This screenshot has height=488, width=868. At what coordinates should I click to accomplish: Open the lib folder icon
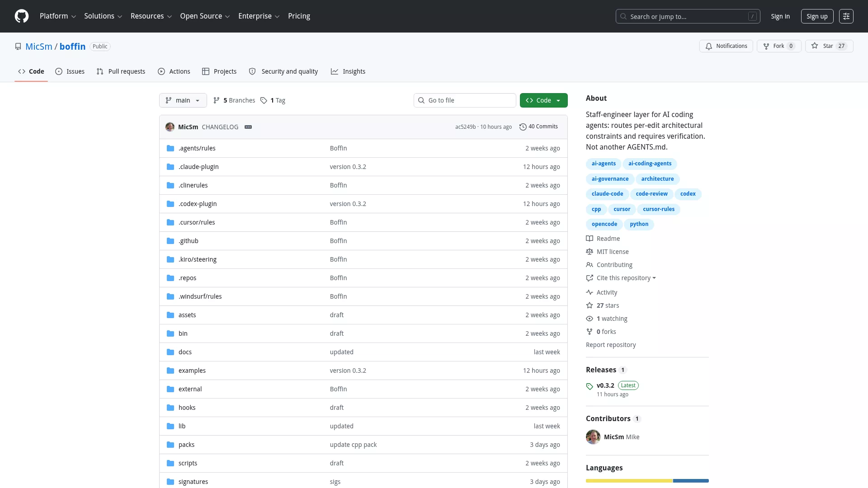170,426
